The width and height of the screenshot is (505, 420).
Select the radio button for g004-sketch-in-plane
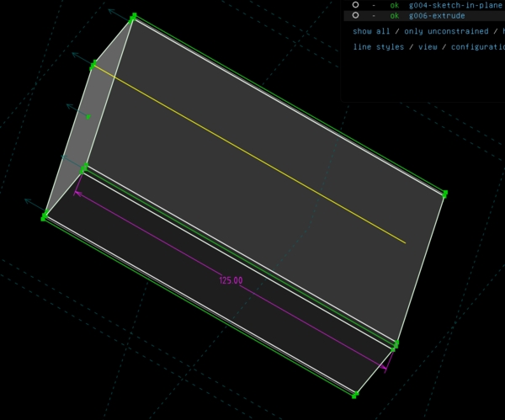click(355, 5)
